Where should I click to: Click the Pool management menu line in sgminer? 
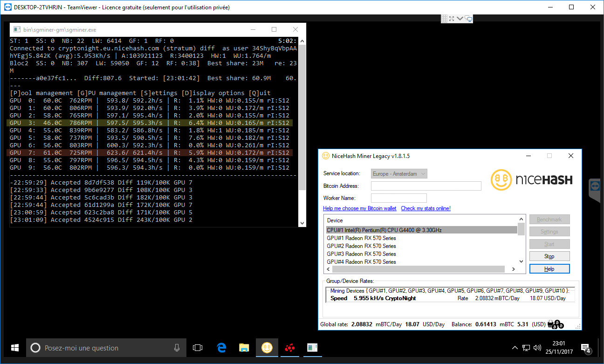tap(140, 93)
